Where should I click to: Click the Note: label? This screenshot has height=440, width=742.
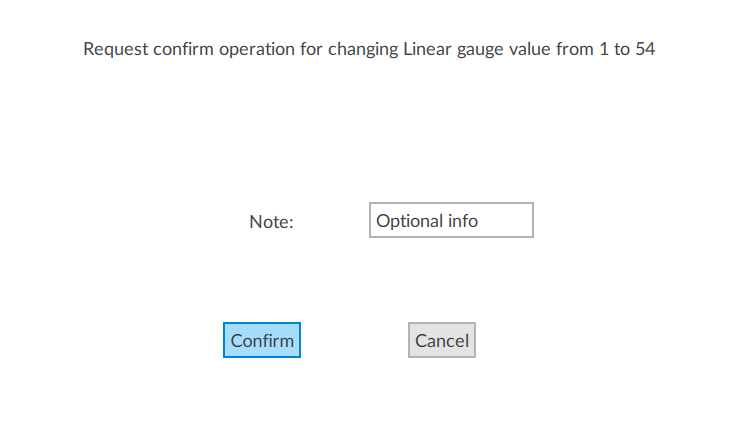[x=271, y=222]
